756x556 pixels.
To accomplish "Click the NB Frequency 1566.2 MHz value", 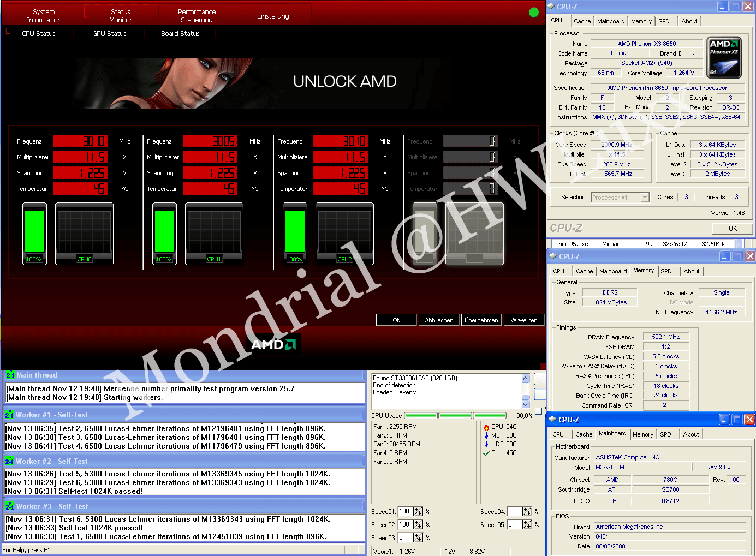I will 722,312.
